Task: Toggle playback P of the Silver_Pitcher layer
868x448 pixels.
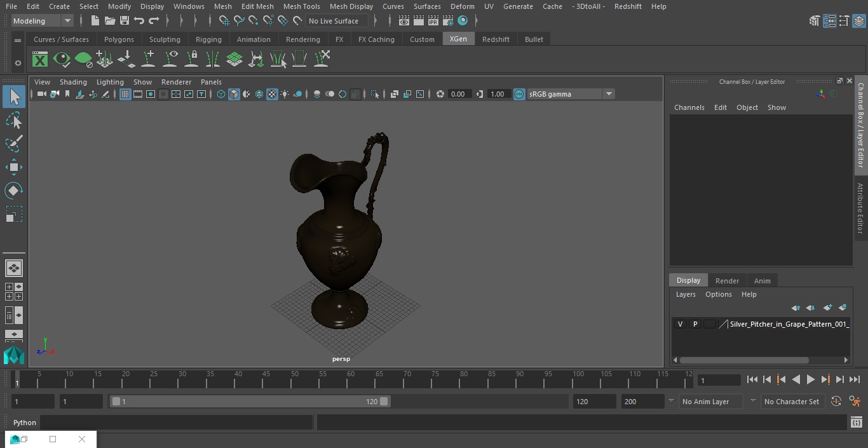Action: 695,324
